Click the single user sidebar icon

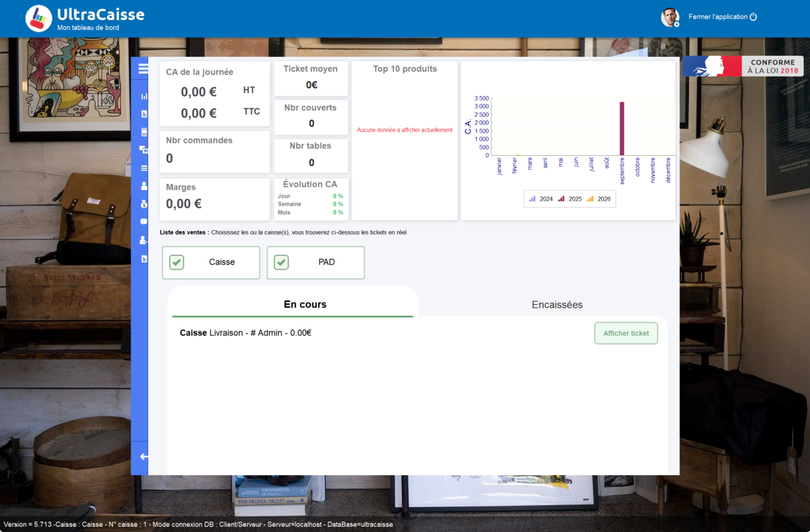coord(144,186)
